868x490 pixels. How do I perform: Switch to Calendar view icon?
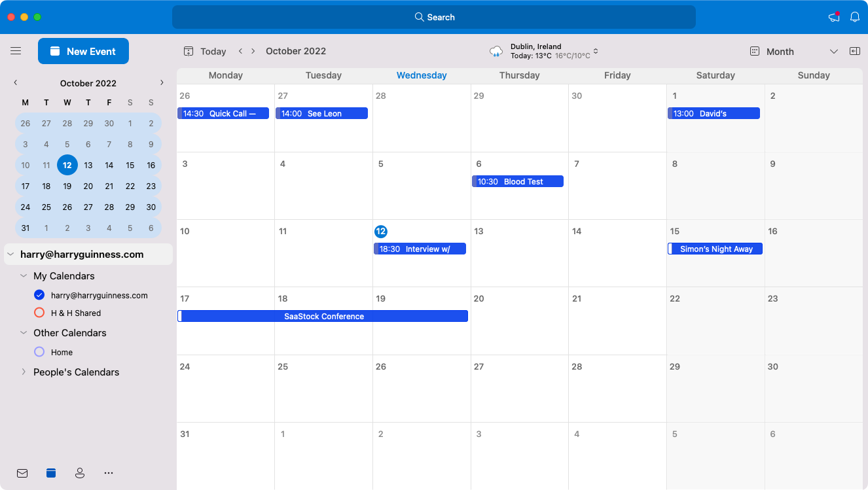click(x=51, y=473)
